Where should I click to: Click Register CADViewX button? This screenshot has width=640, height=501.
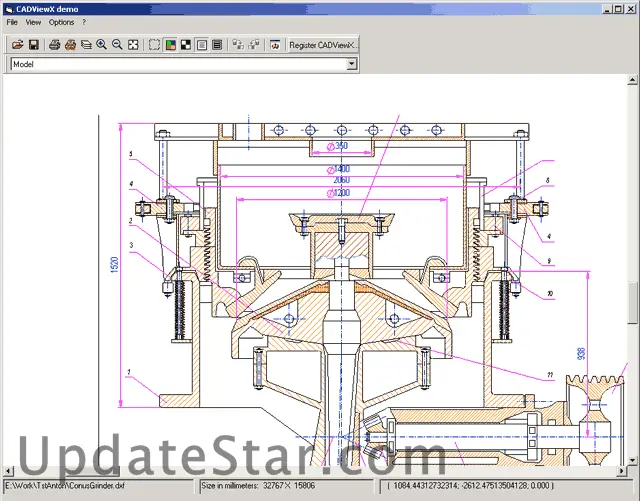323,45
